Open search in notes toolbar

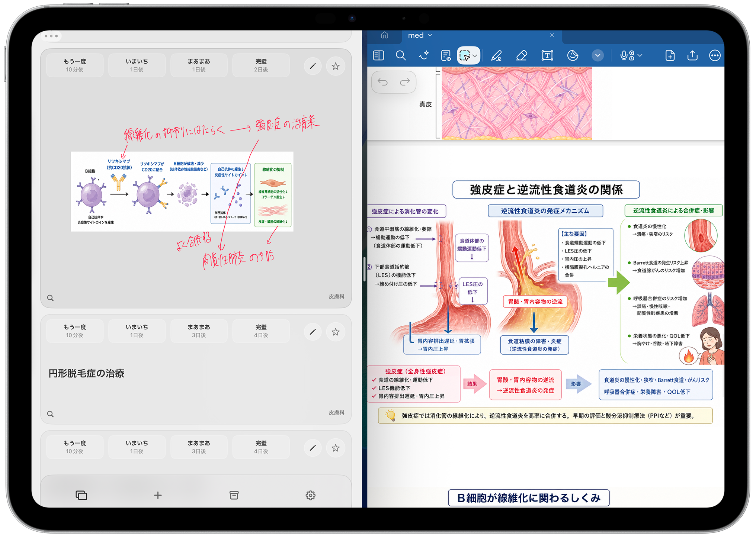point(401,55)
